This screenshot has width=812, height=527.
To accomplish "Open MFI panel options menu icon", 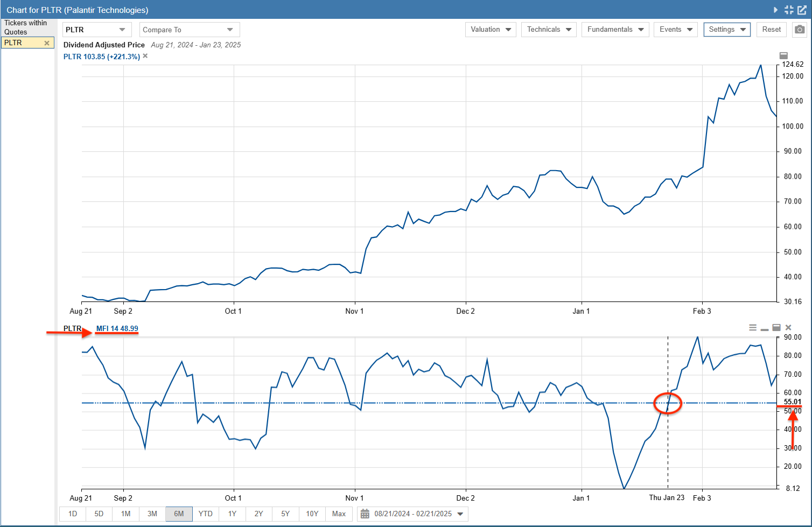I will click(x=753, y=327).
